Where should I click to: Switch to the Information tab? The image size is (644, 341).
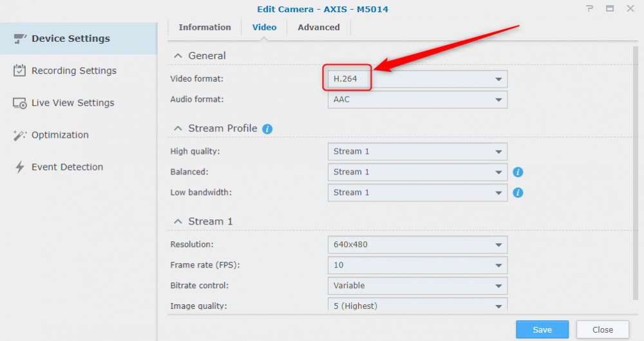[205, 28]
